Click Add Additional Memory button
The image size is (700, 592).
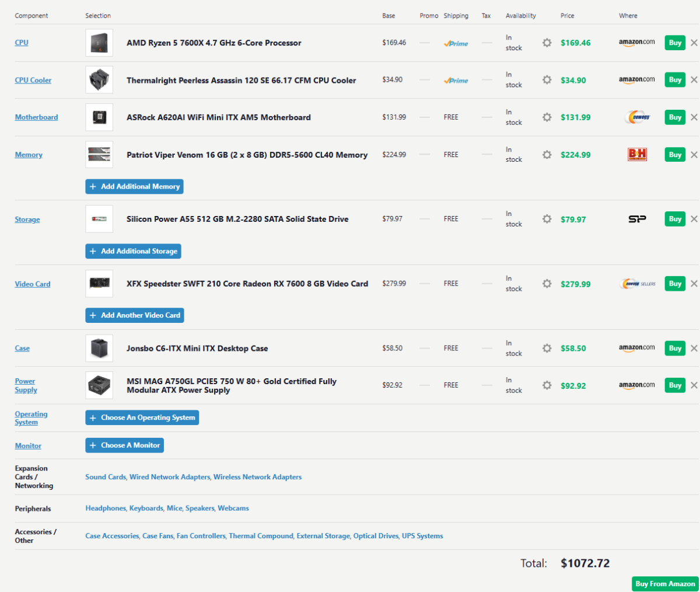click(135, 186)
